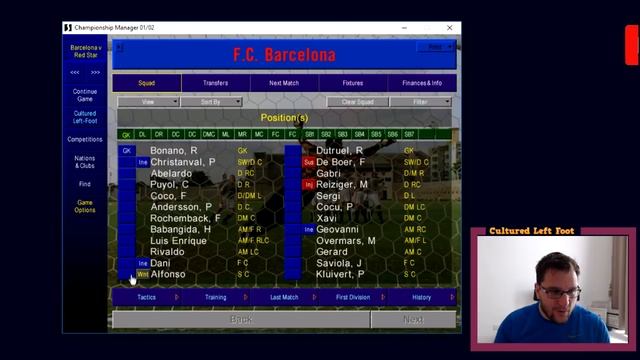Select the DL position in green bar
Viewport: 640px width, 360px height.
(x=142, y=134)
